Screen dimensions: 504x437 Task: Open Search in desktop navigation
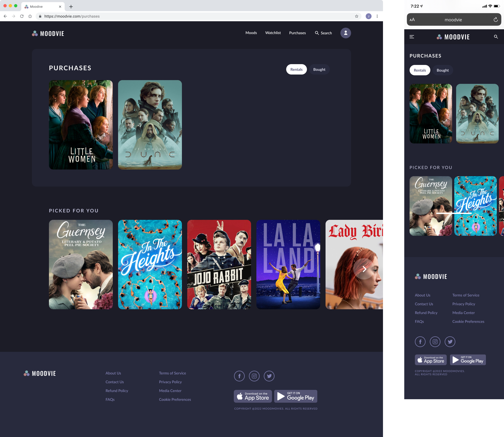coord(323,33)
